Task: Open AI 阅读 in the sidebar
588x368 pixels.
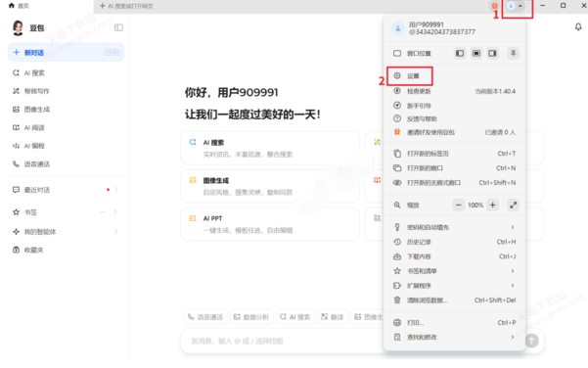Action: pyautogui.click(x=66, y=127)
